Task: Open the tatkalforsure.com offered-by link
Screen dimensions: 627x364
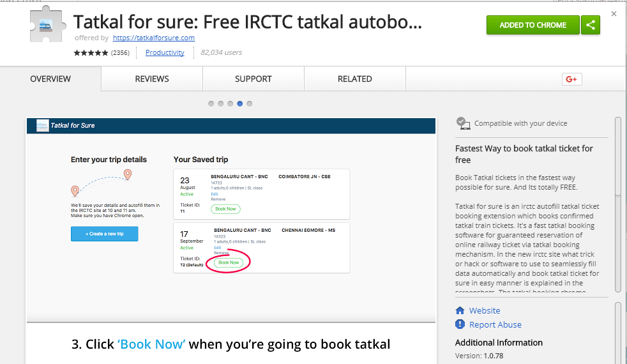Action: click(153, 38)
